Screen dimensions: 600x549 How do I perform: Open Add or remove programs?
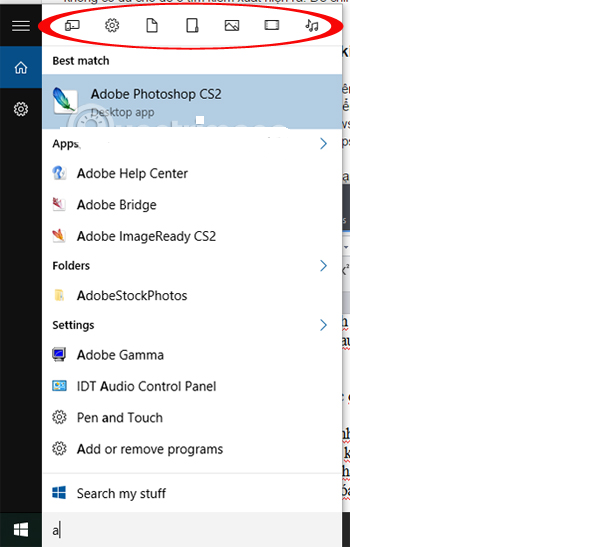click(192, 449)
